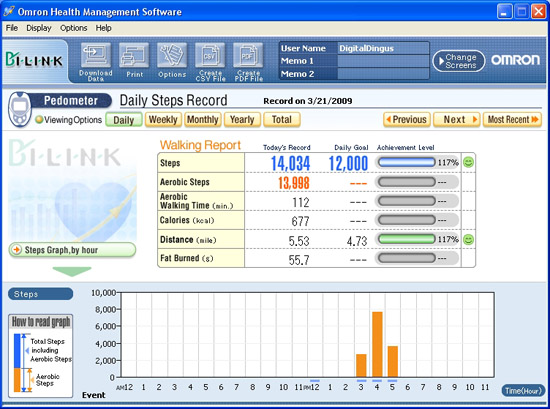Click the Viewing Options label
The image size is (550, 409).
73,120
